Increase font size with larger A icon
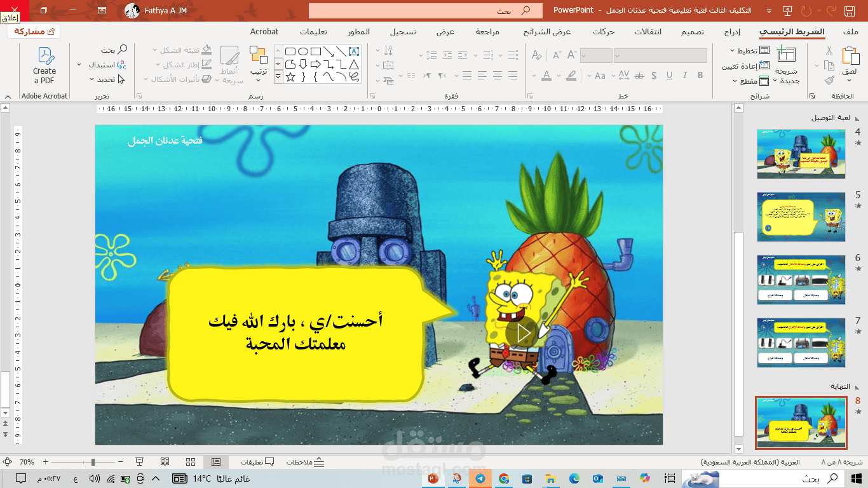 [x=572, y=56]
